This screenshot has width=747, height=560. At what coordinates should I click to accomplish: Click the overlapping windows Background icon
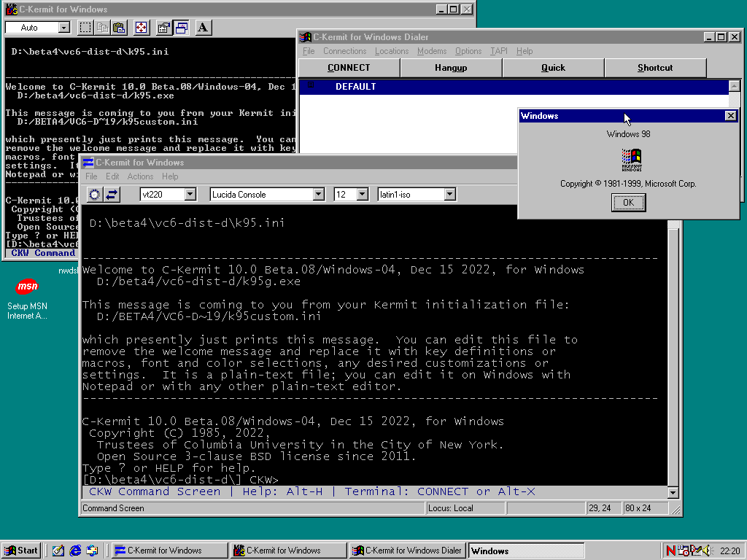[x=181, y=28]
